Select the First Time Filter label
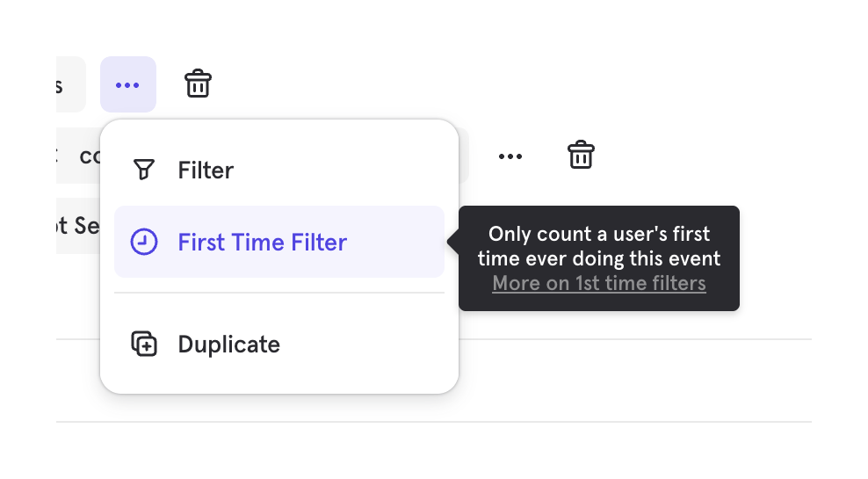 (262, 242)
